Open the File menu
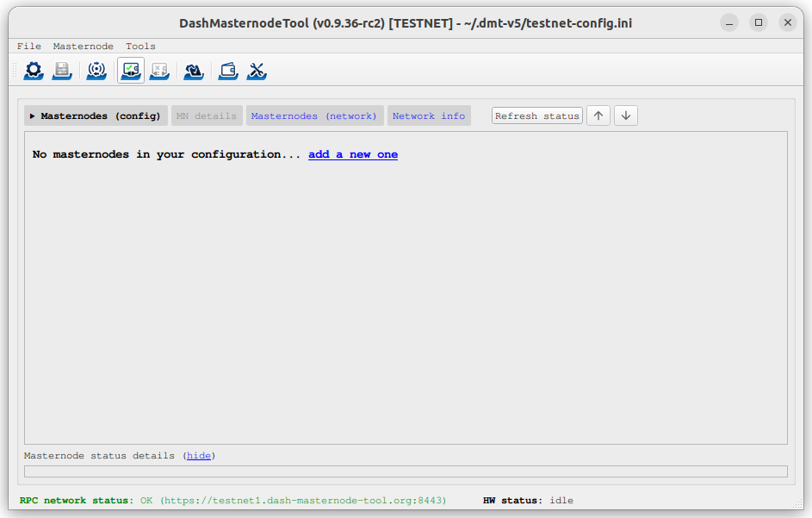The height and width of the screenshot is (518, 812). [28, 46]
